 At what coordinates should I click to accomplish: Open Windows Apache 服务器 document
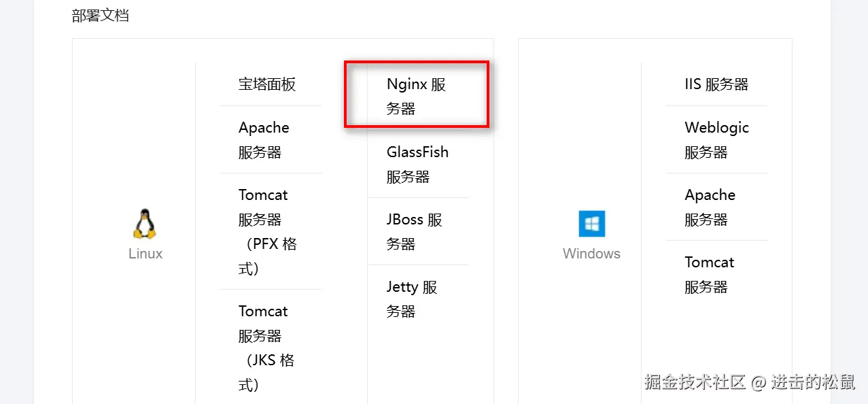(x=710, y=207)
